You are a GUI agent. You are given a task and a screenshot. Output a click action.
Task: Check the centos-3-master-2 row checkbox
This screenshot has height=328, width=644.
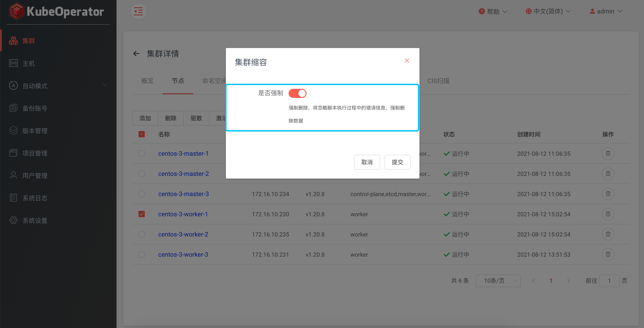141,174
